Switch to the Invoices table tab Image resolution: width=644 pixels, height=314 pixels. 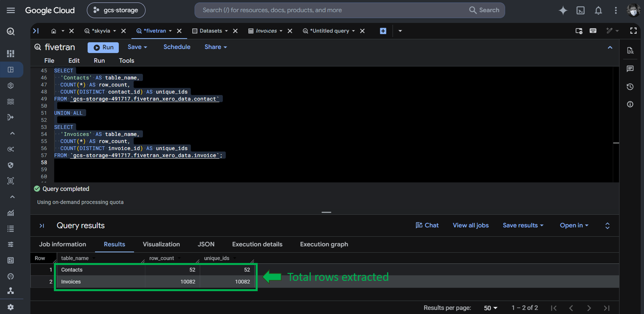(266, 31)
